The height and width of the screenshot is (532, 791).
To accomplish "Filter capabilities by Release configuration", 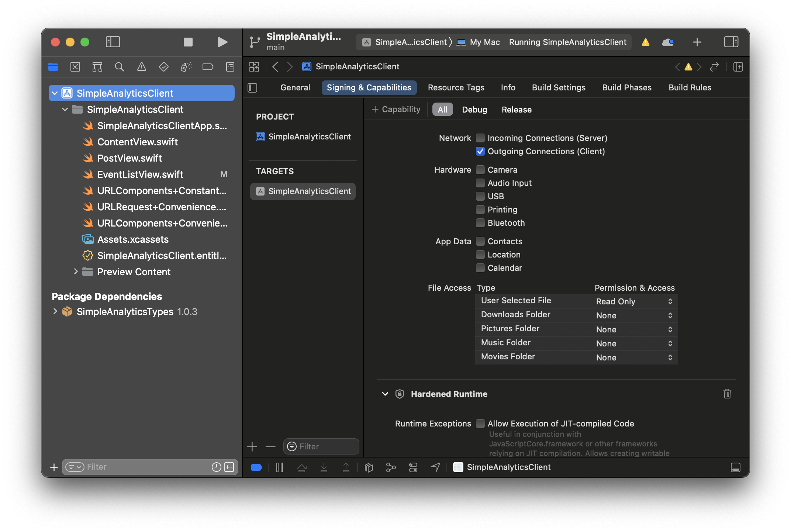I will pyautogui.click(x=517, y=110).
